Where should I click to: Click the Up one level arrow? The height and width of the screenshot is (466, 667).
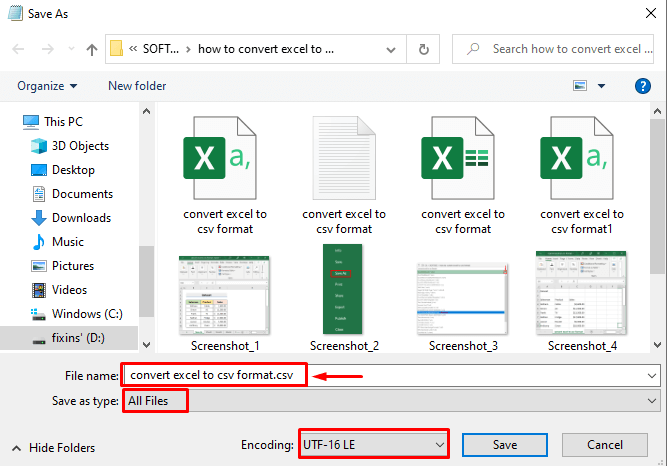click(92, 49)
